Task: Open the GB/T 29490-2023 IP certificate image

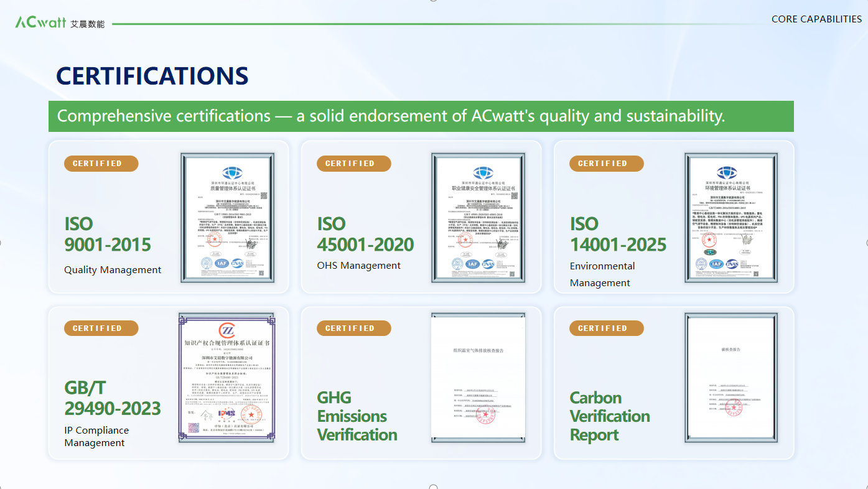Action: point(226,378)
